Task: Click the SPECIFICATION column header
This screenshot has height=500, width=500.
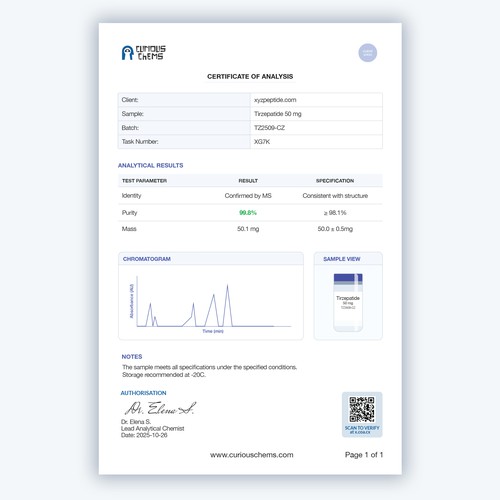Action: (x=335, y=181)
